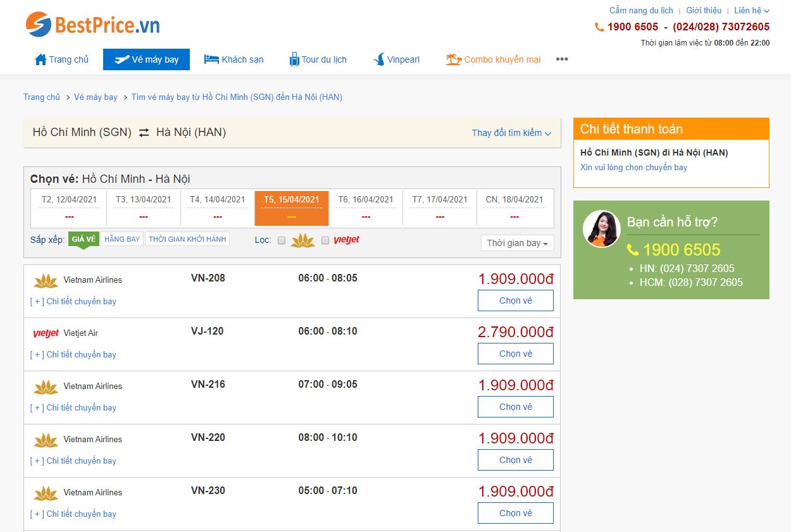Open the Cẩm nang du lịch link
Viewport: 791px width, 532px height.
[x=641, y=11]
